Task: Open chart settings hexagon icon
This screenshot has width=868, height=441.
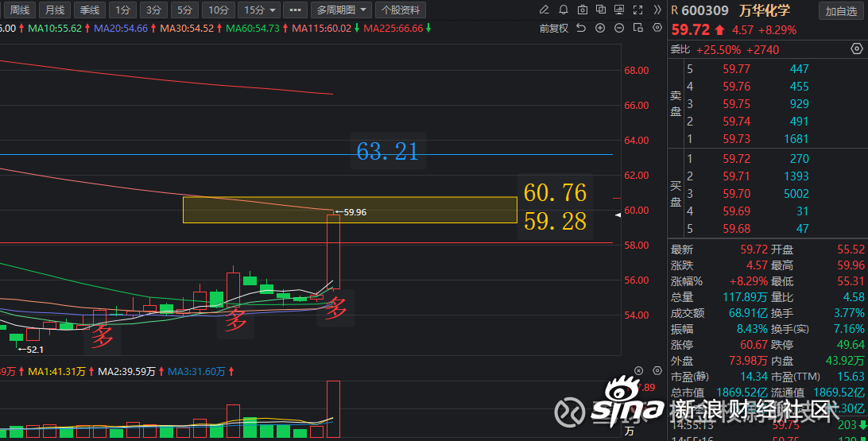Action: pos(657,29)
